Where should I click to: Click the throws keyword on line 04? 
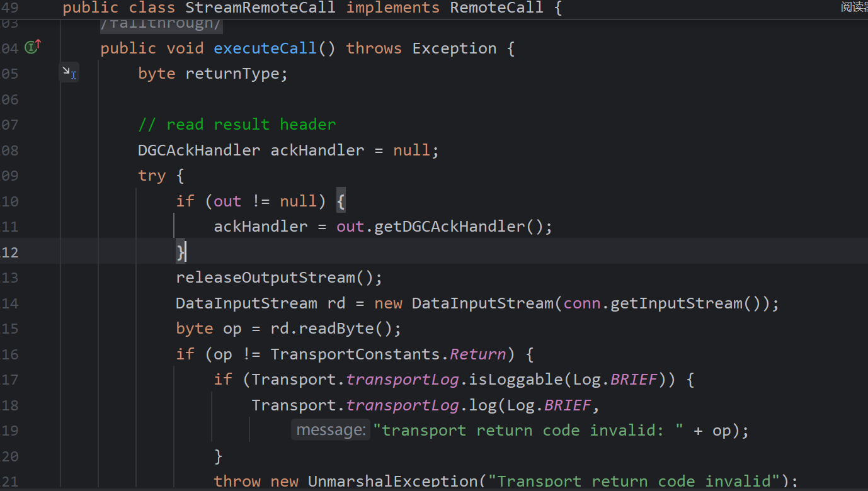tap(374, 48)
